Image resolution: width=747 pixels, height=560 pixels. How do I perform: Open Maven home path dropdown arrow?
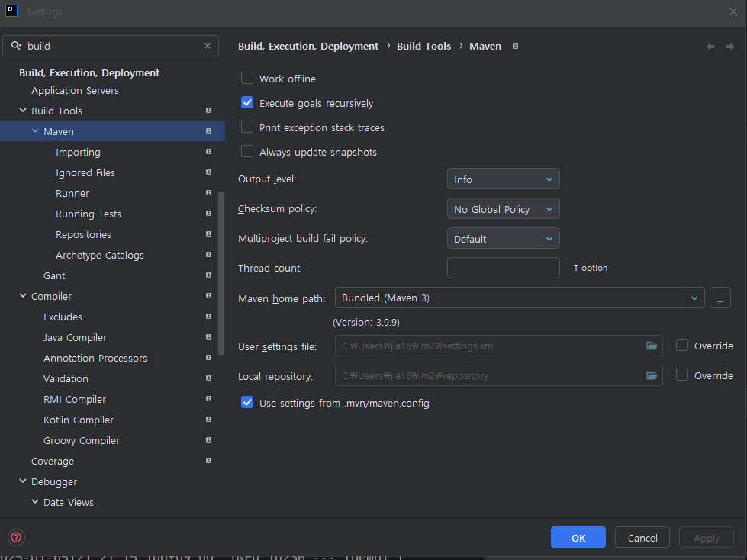click(694, 298)
